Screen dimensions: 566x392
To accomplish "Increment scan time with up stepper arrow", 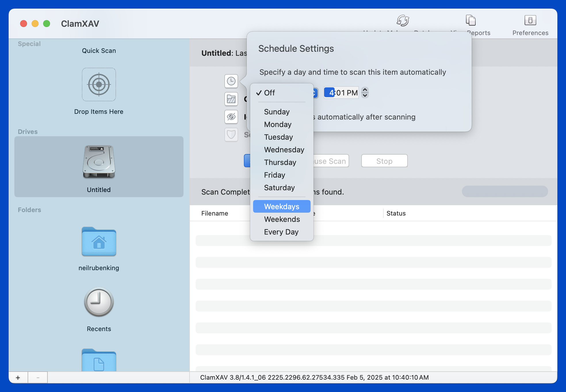I will tap(365, 90).
